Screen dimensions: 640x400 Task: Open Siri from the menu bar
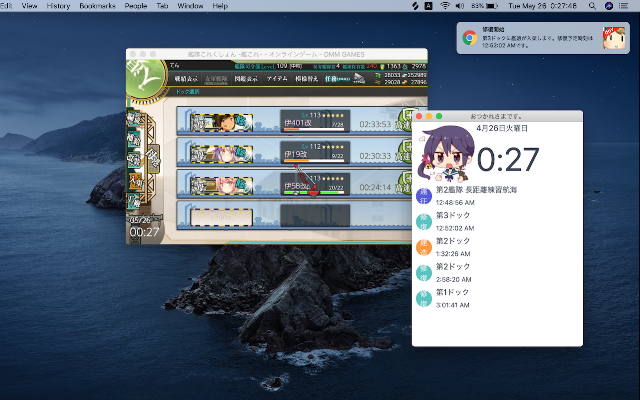pos(609,6)
